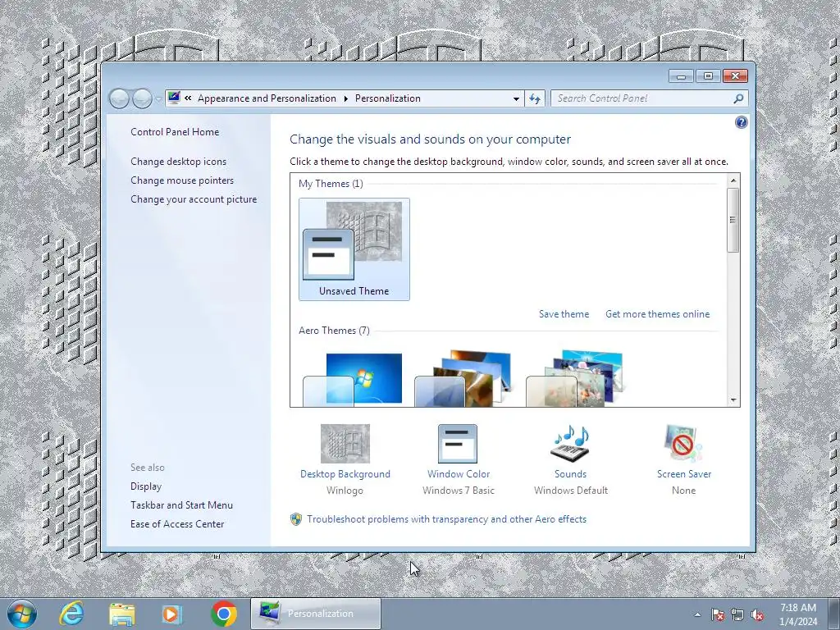Click the Personalization taskbar button
Image resolution: width=840 pixels, height=630 pixels.
point(316,614)
